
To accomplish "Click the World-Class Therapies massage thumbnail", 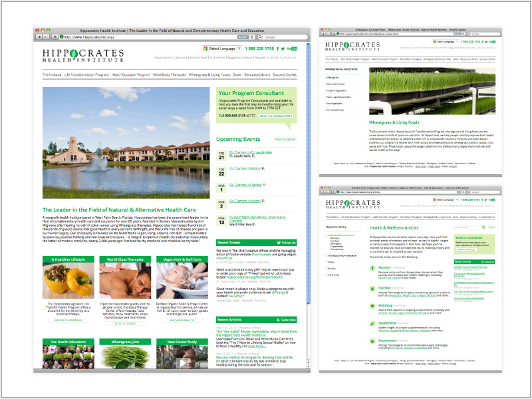I will click(125, 281).
